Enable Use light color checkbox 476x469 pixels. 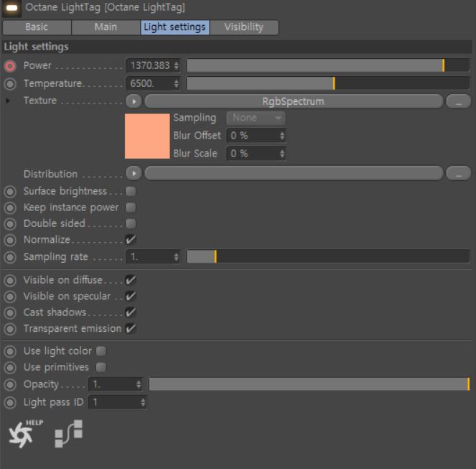(x=101, y=351)
